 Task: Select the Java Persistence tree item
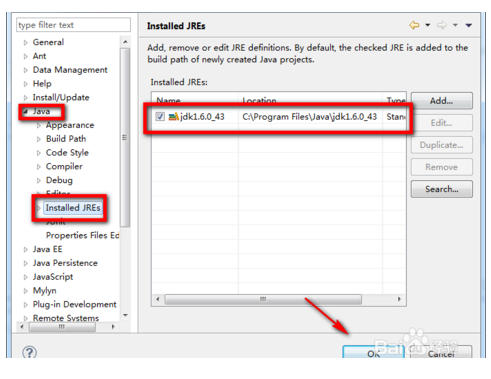click(65, 263)
